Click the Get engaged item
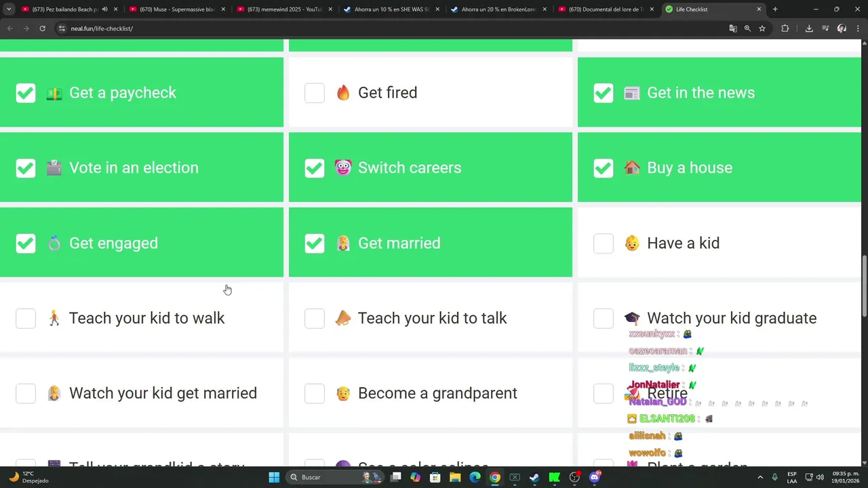Image resolution: width=868 pixels, height=488 pixels. pyautogui.click(x=142, y=243)
